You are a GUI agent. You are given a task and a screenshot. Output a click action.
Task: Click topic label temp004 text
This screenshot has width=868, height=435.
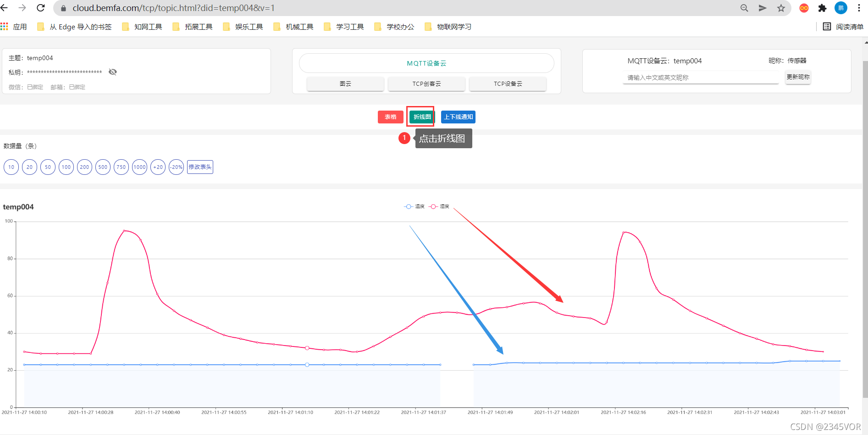point(40,58)
